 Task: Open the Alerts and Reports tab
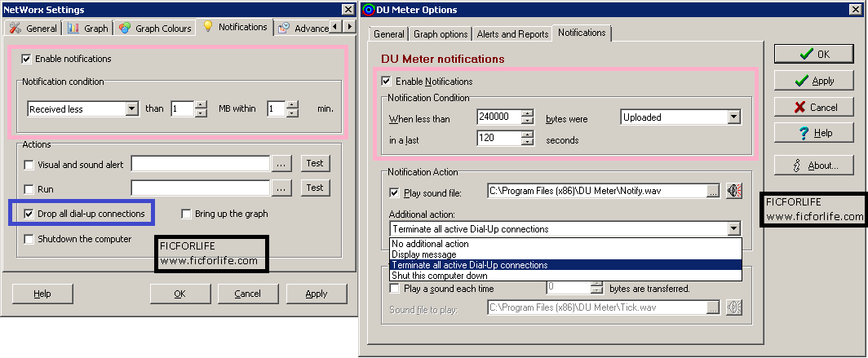(512, 33)
